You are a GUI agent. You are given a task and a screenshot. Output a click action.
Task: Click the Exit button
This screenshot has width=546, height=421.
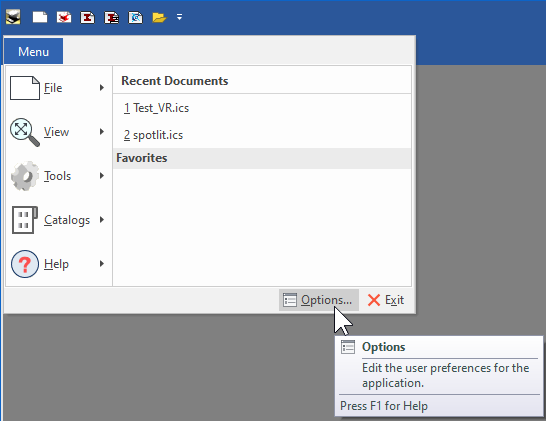click(x=386, y=300)
